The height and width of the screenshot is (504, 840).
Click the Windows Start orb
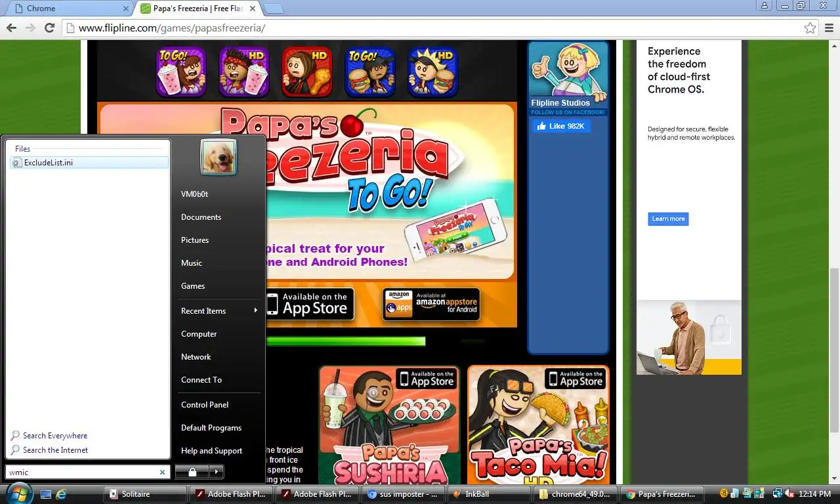[18, 493]
